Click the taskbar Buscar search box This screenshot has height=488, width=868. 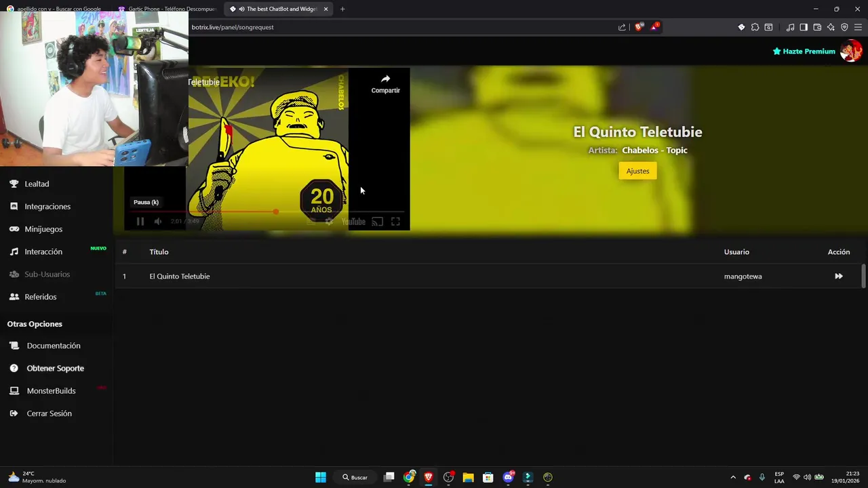click(355, 477)
